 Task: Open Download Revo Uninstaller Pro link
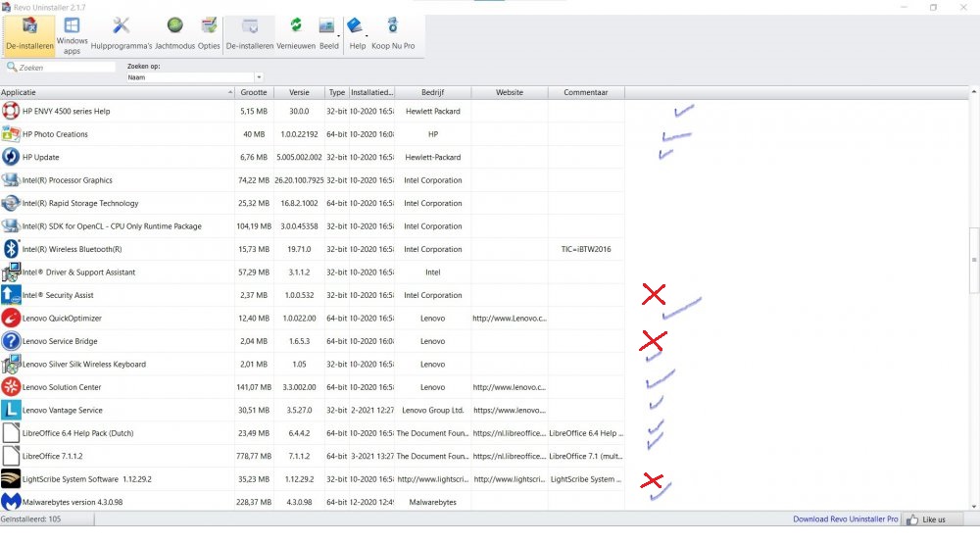pos(845,519)
